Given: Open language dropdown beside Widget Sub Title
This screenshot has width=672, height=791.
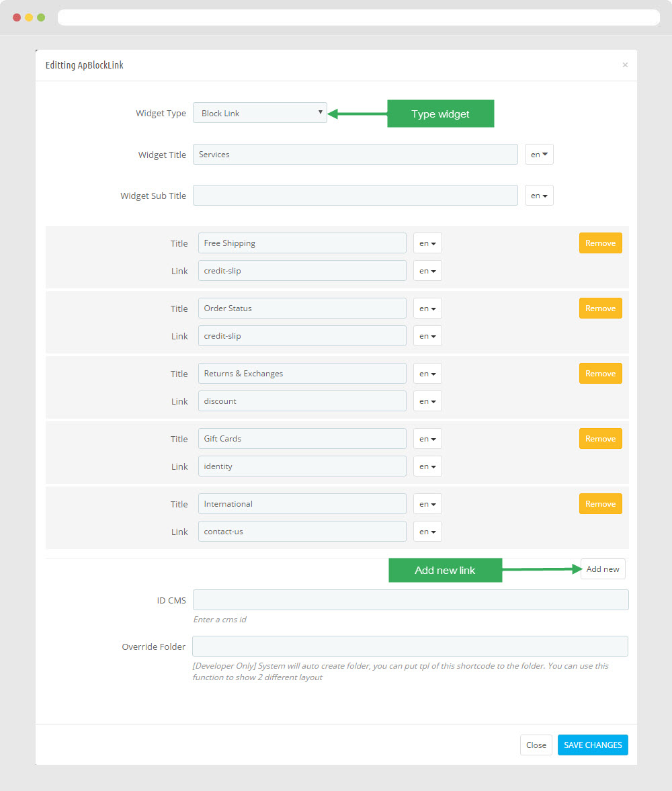Looking at the screenshot, I should pyautogui.click(x=539, y=195).
